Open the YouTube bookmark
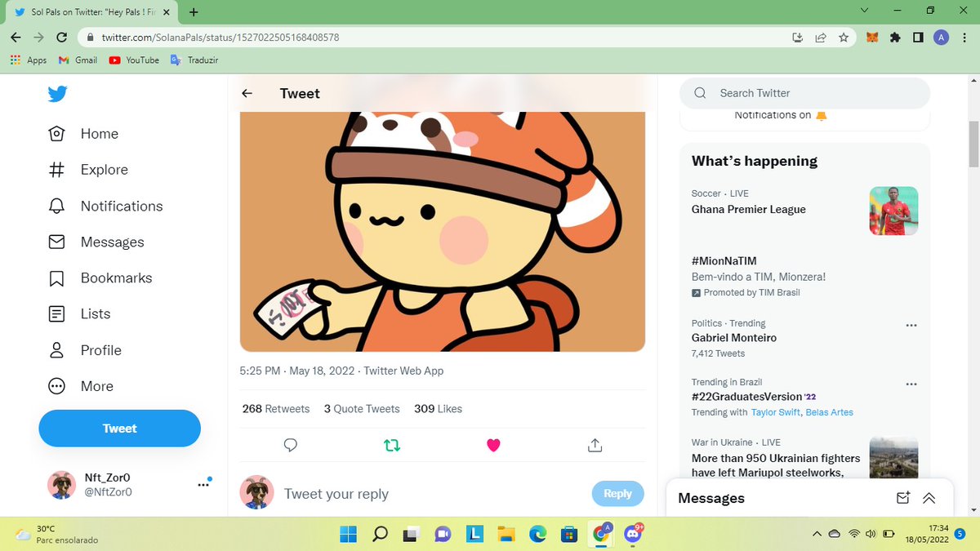980x551 pixels. click(134, 60)
